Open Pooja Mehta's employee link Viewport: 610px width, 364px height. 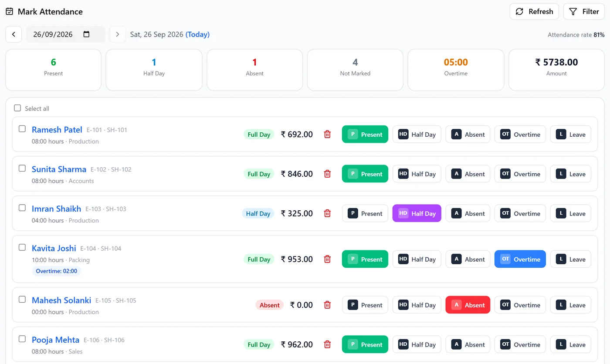[x=56, y=340]
